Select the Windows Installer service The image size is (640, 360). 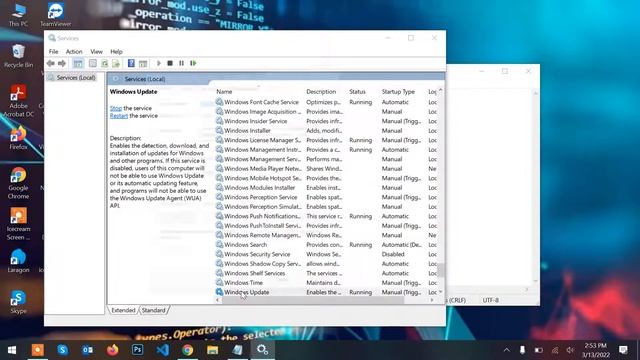click(327, 131)
